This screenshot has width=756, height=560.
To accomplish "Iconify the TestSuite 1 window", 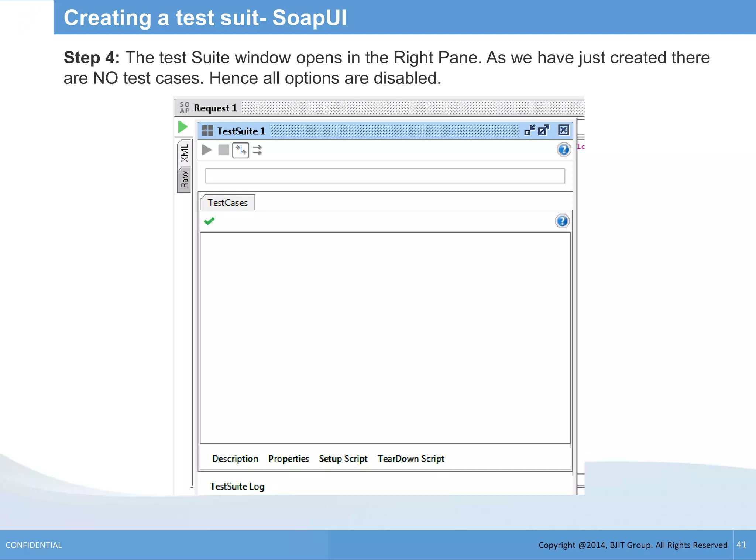I will tap(530, 130).
